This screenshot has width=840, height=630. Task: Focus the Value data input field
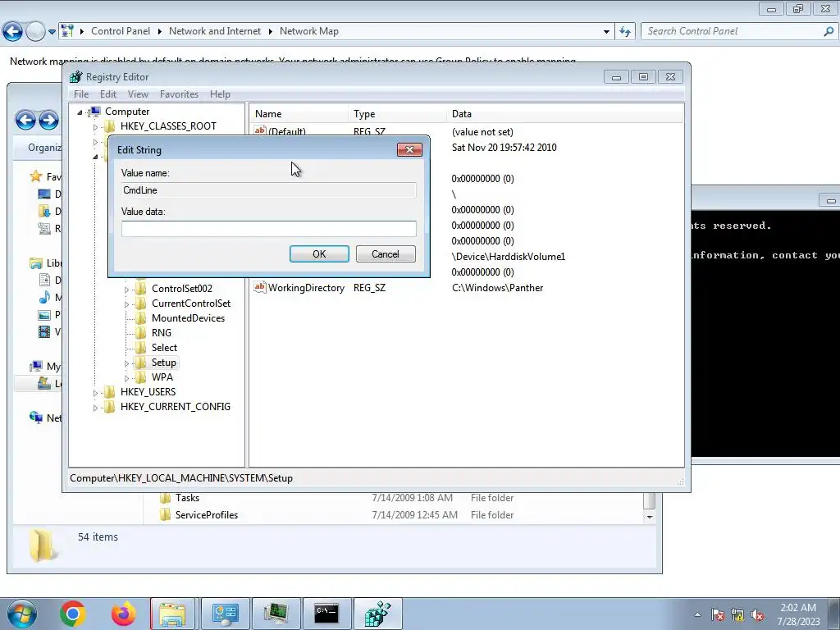point(268,229)
